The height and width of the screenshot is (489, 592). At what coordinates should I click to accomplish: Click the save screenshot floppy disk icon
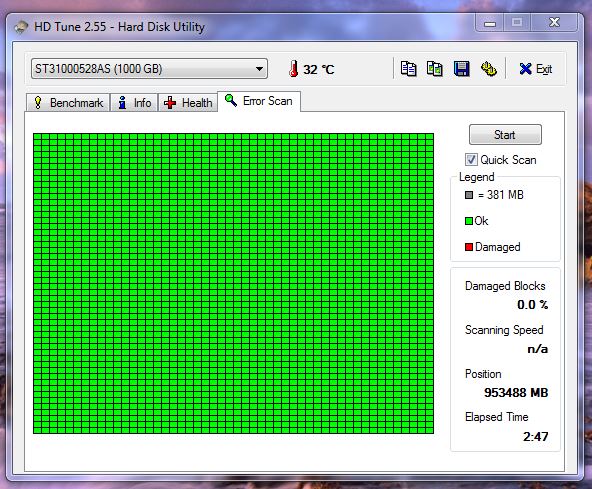coord(461,69)
